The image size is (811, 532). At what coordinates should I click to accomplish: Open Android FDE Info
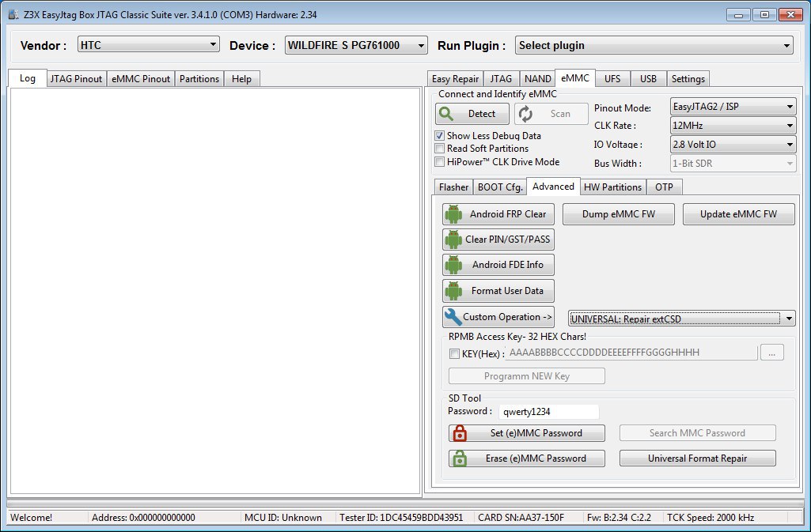pos(498,265)
